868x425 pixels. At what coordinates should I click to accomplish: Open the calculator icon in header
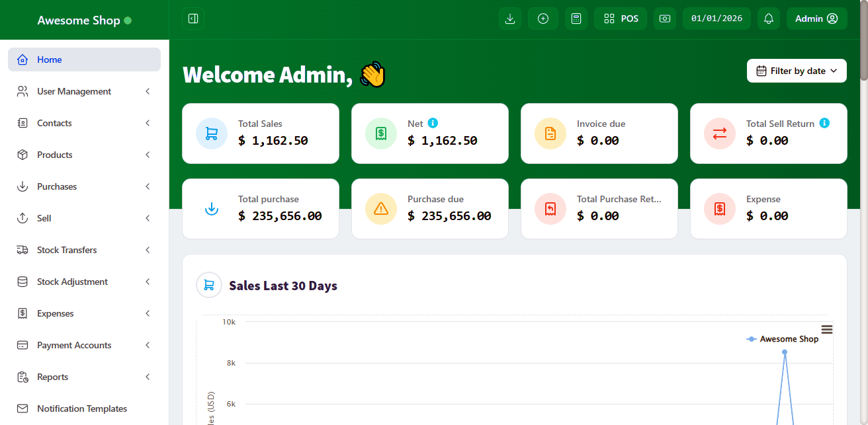tap(576, 19)
